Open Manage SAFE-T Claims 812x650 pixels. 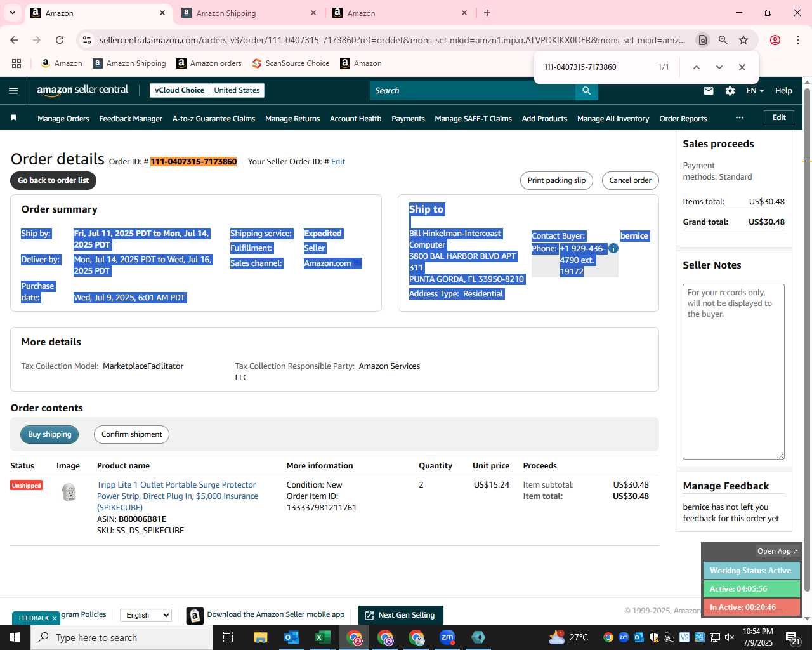click(473, 119)
